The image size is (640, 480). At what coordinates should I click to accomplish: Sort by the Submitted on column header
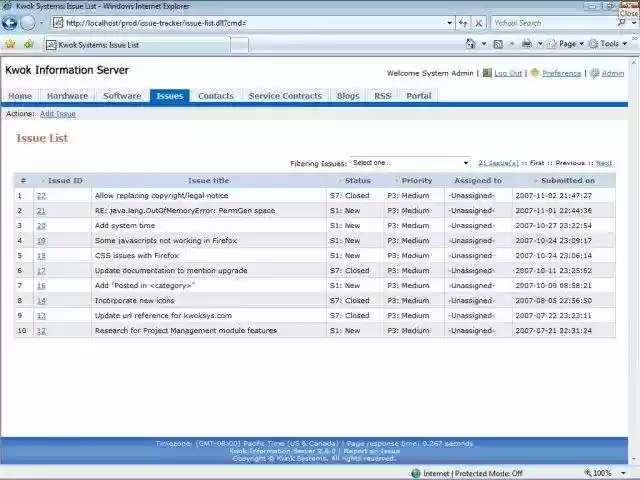[x=568, y=181]
